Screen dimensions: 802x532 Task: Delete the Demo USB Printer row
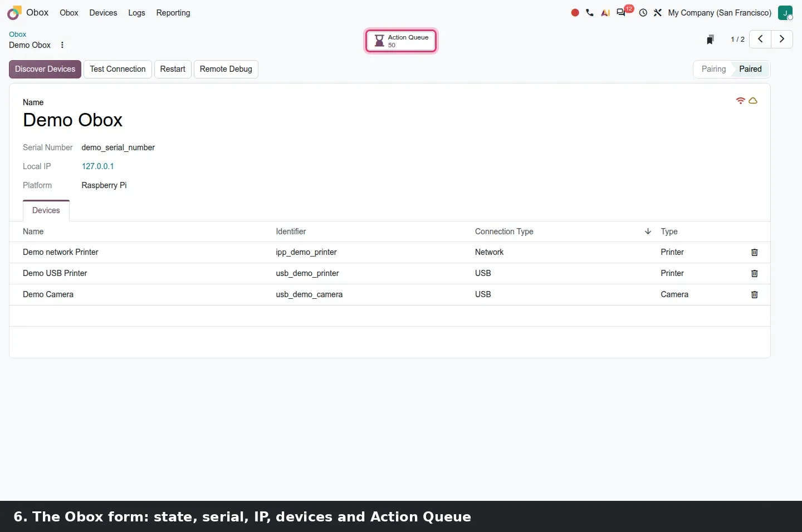755,274
